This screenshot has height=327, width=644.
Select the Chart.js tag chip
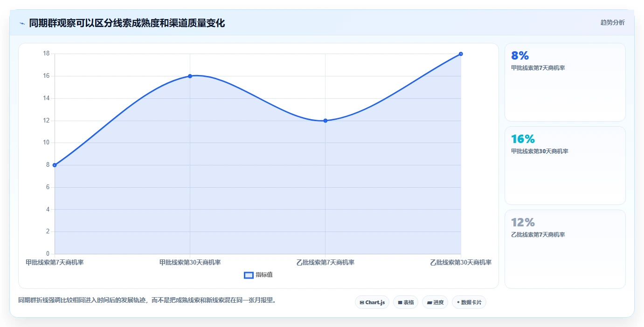coord(372,302)
